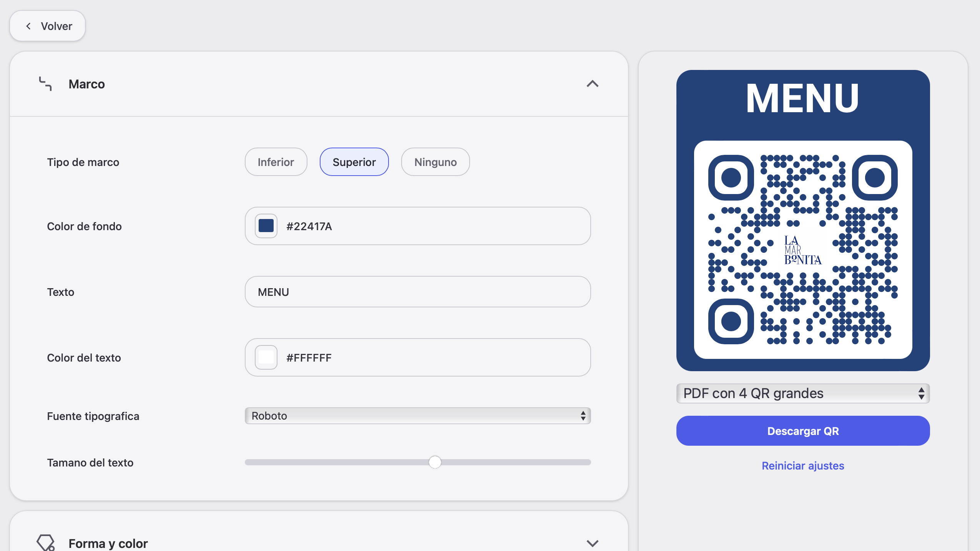The width and height of the screenshot is (980, 551).
Task: Click the Texto input with MENU
Action: [x=418, y=292]
